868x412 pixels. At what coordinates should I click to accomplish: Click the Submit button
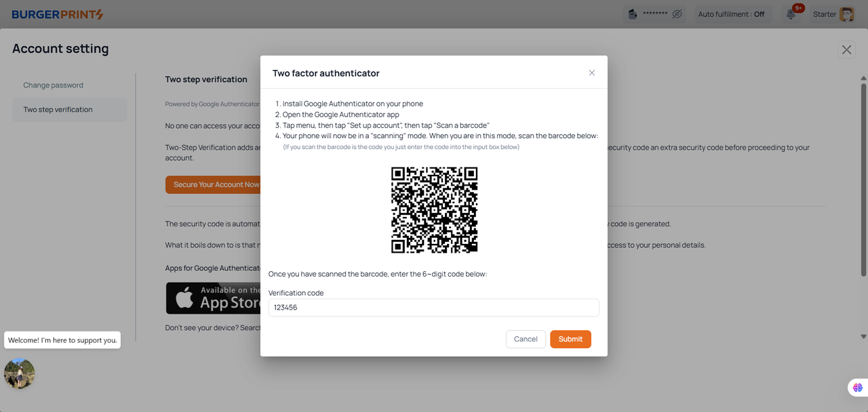[570, 339]
